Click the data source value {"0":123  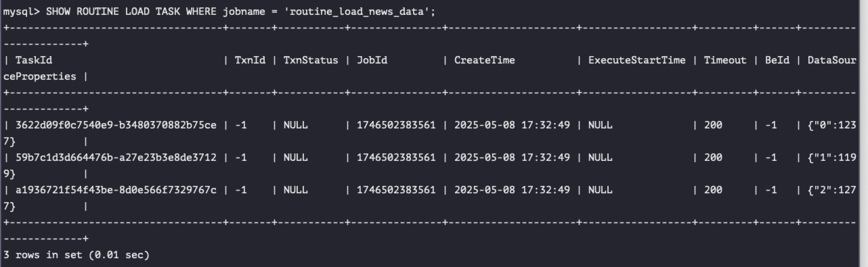(833, 126)
